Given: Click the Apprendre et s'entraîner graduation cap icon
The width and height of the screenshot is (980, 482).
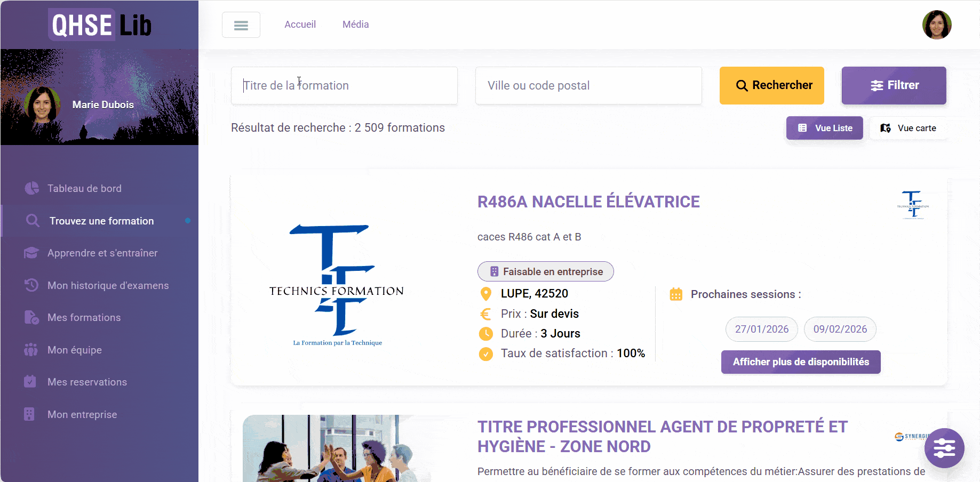Looking at the screenshot, I should point(31,253).
